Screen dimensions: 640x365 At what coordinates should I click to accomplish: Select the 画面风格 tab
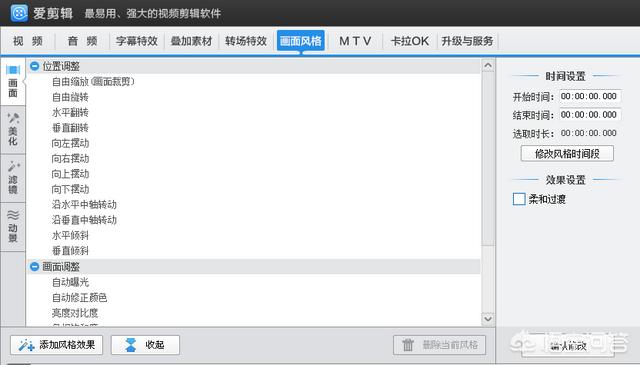point(301,41)
